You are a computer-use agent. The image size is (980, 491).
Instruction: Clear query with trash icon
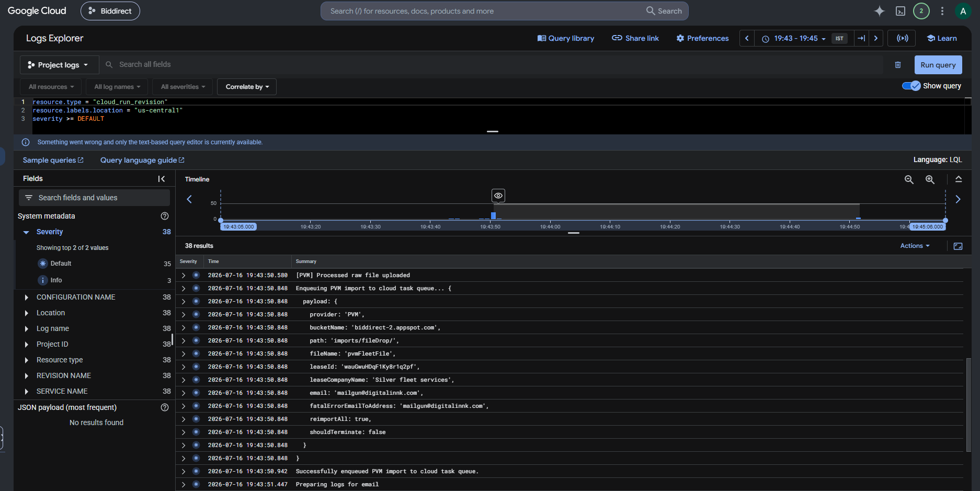(x=898, y=65)
